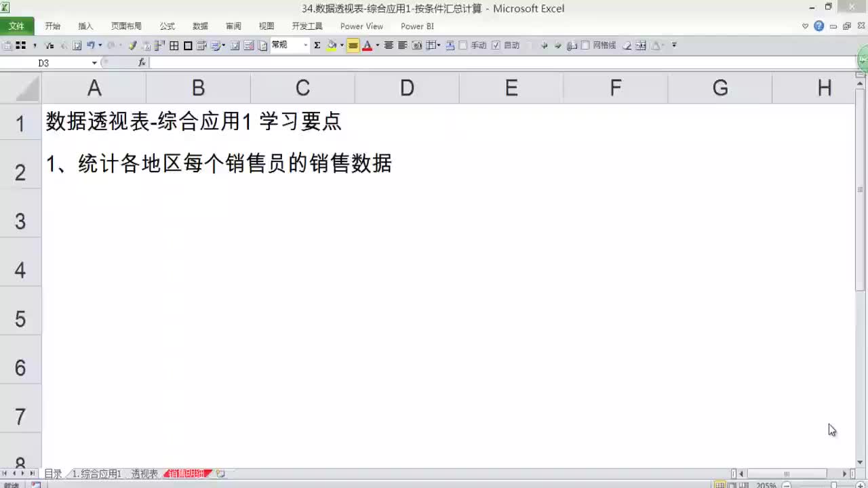Open the fill color dropdown arrow
Screen dimensions: 868x488
click(341, 45)
